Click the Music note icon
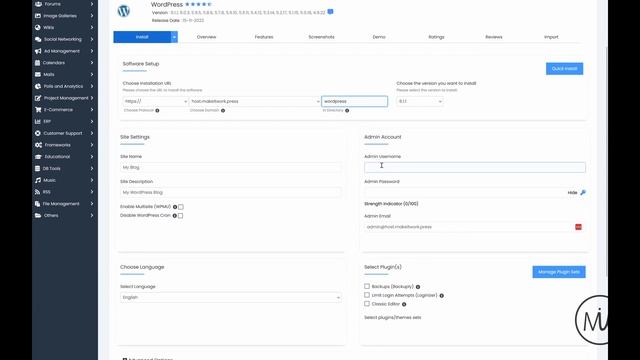This screenshot has width=640, height=360. 38,180
